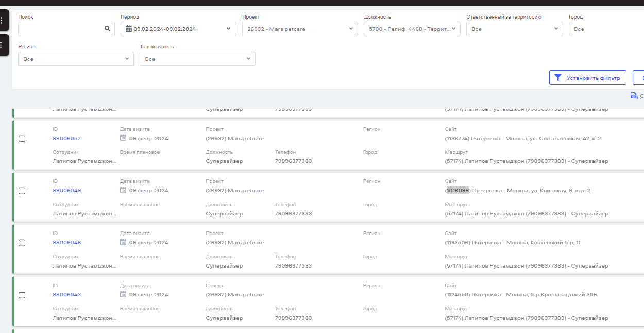Click route "(57174) Латипов Рустамджон" in row 88006052
644x333 pixels.
tap(484, 161)
